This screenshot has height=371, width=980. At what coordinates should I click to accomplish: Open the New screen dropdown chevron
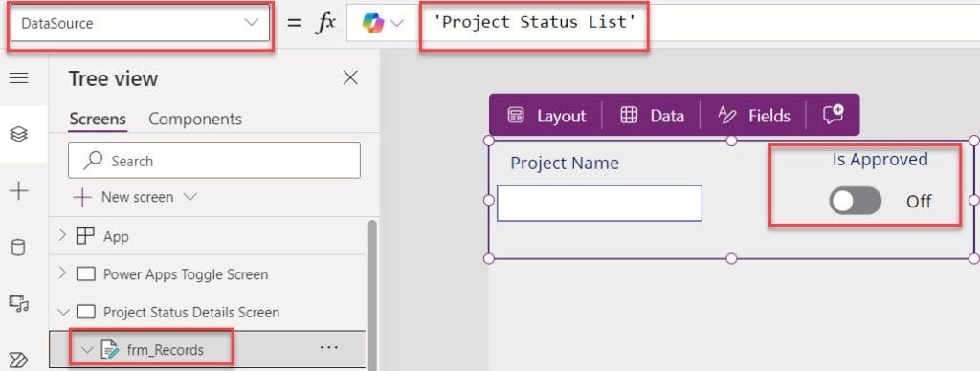click(190, 197)
